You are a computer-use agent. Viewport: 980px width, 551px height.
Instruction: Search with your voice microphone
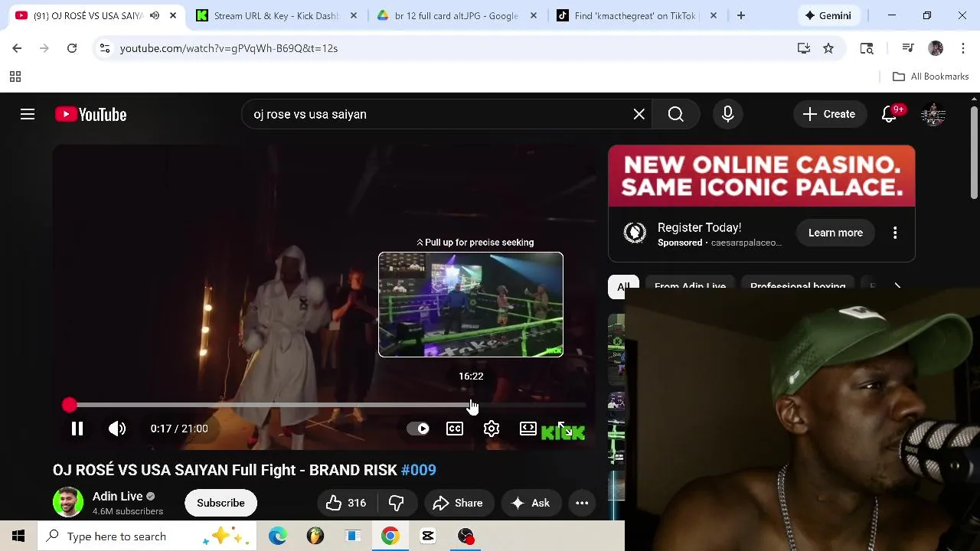click(x=728, y=114)
